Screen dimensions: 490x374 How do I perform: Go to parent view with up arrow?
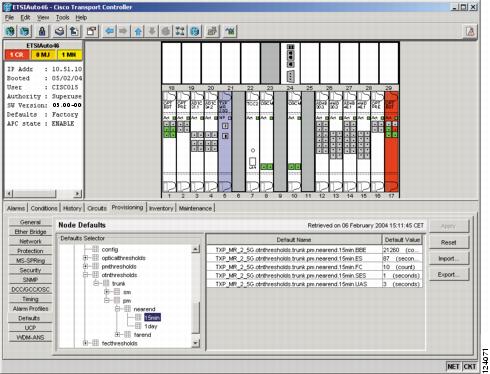[138, 31]
